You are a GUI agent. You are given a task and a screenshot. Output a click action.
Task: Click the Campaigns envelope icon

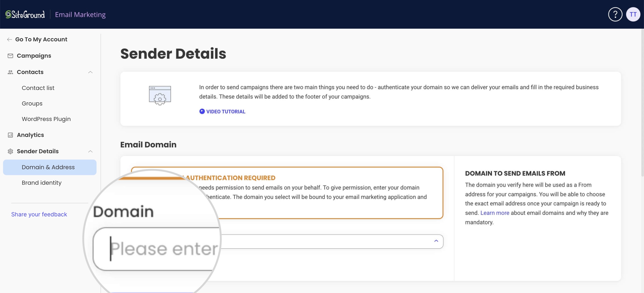coord(10,56)
